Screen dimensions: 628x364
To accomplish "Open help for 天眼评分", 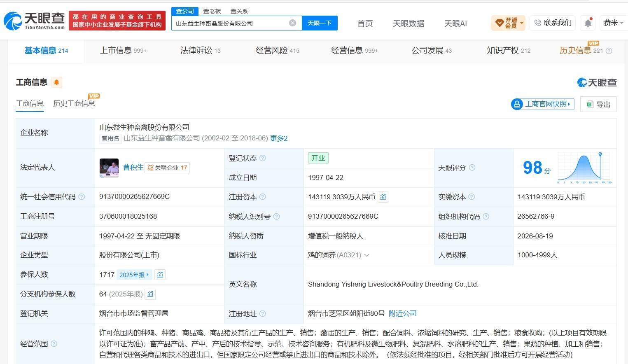I will [x=472, y=168].
